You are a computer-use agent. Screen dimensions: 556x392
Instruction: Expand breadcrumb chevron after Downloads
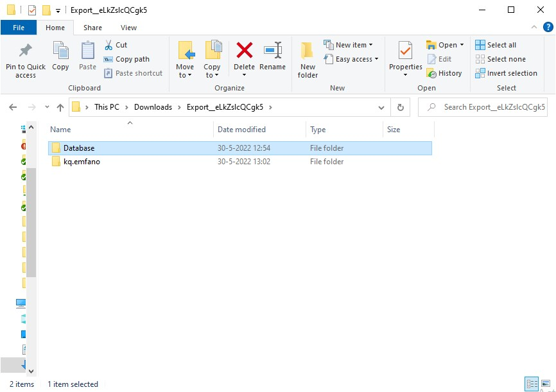[179, 107]
